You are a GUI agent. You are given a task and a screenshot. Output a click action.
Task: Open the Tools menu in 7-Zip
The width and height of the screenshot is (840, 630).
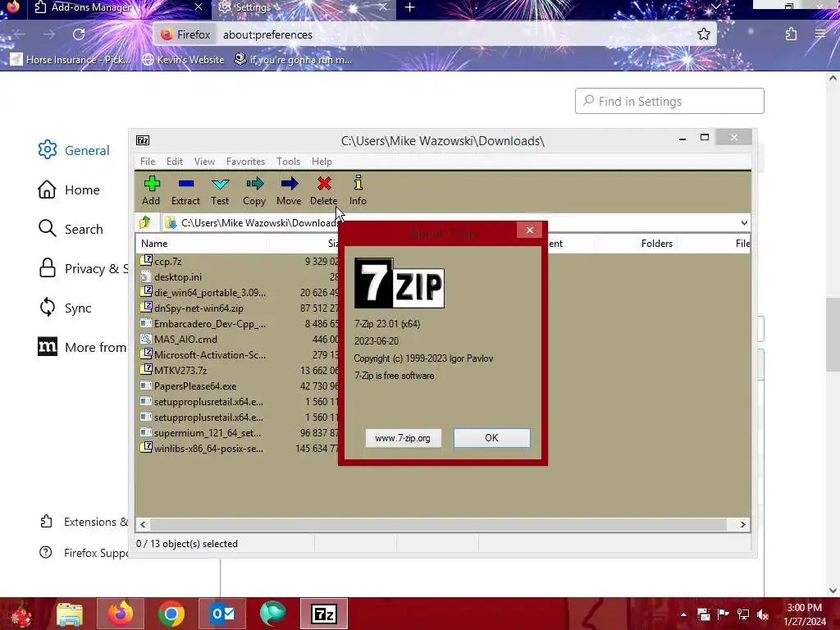pyautogui.click(x=288, y=162)
